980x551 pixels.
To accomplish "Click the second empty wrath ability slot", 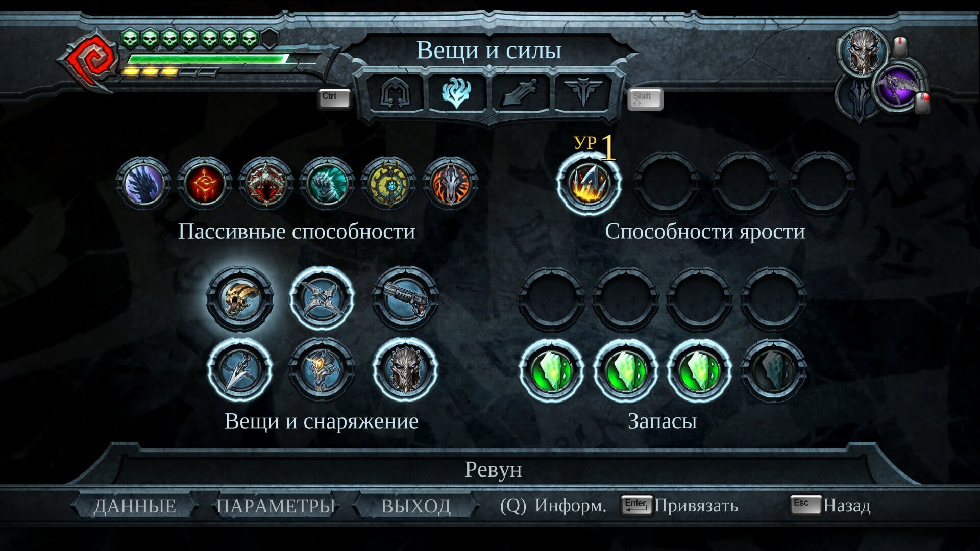I will pos(744,184).
